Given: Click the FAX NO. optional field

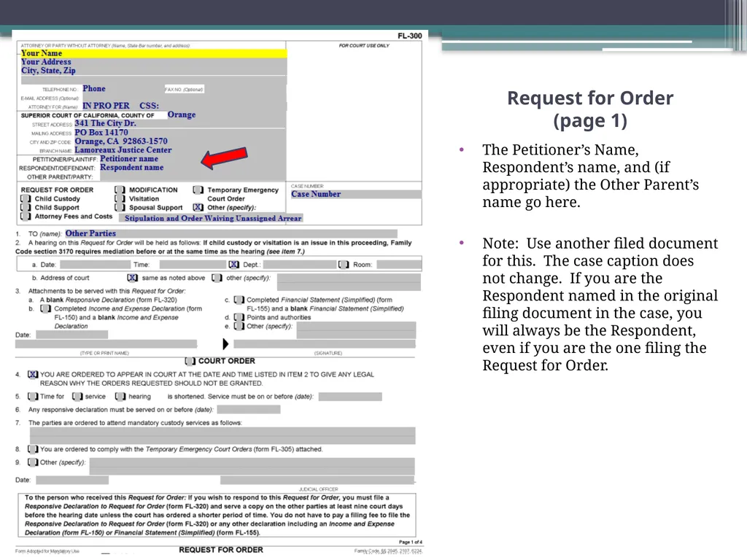Looking at the screenshot, I should tap(245, 89).
